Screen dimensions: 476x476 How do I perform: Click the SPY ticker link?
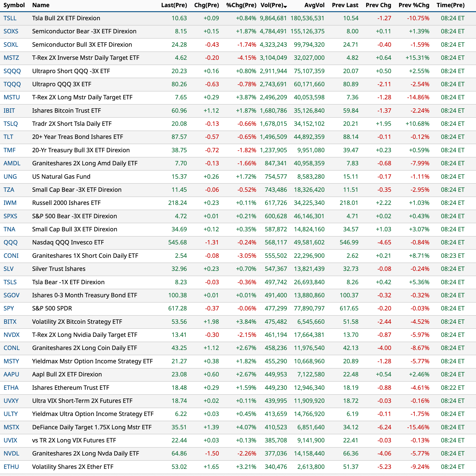point(9,308)
